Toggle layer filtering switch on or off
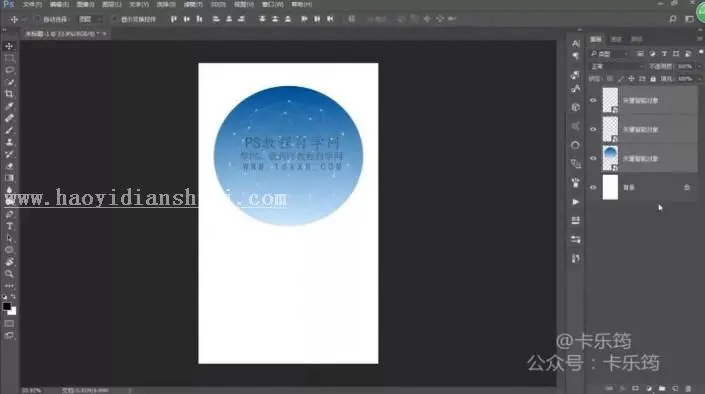Screen dimensions: 705x394 pyautogui.click(x=701, y=53)
